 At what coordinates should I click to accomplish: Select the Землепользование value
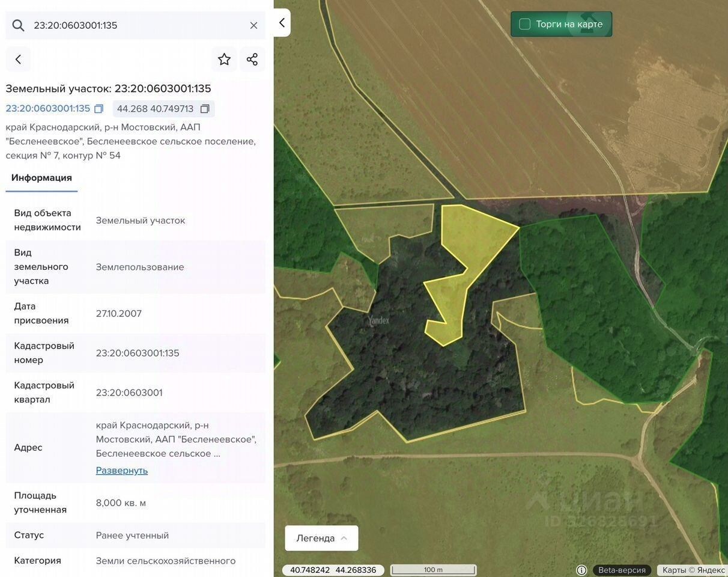pyautogui.click(x=140, y=267)
